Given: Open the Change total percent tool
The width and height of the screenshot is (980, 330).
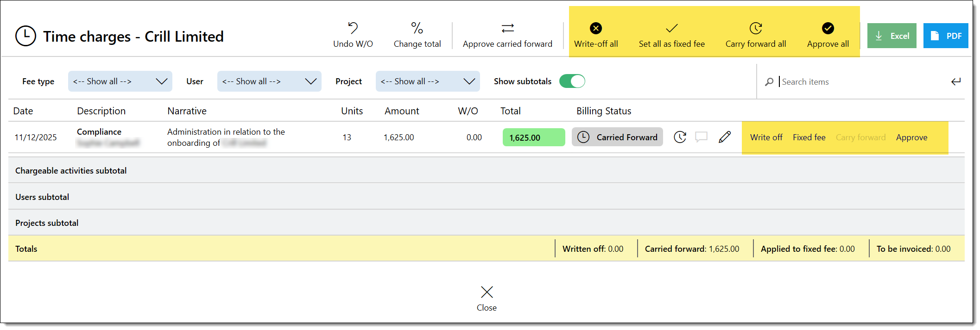Looking at the screenshot, I should pos(417,29).
